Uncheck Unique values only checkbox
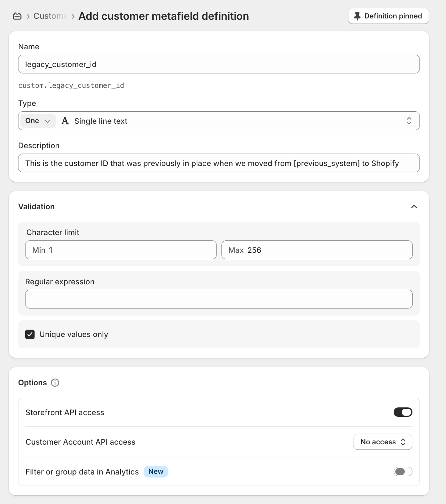Image resolution: width=446 pixels, height=504 pixels. tap(30, 334)
